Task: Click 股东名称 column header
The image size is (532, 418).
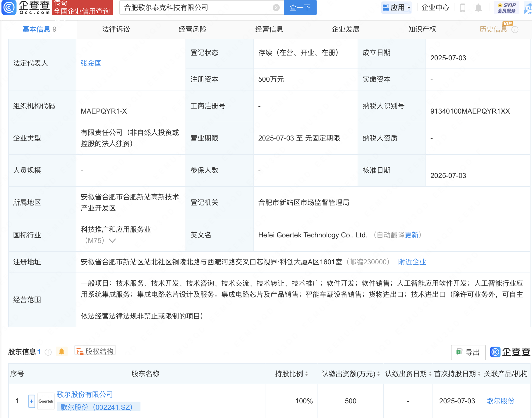Action: 145,374
